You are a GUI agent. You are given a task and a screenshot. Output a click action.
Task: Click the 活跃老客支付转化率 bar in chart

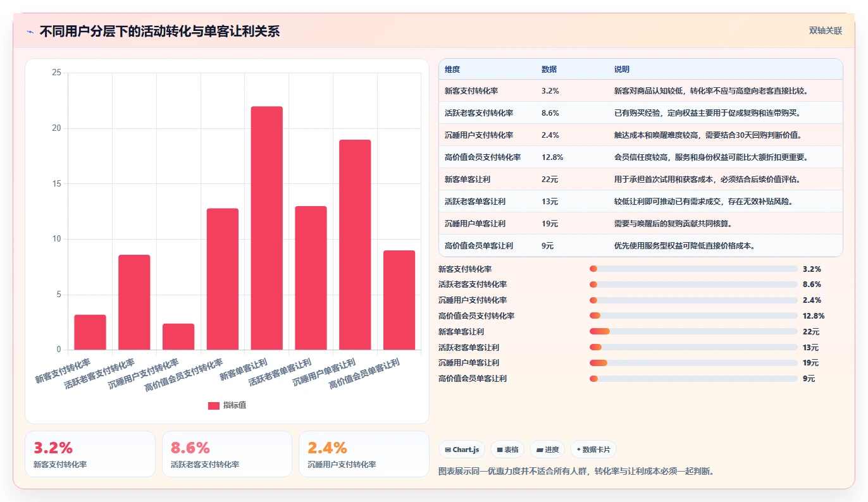(x=134, y=302)
